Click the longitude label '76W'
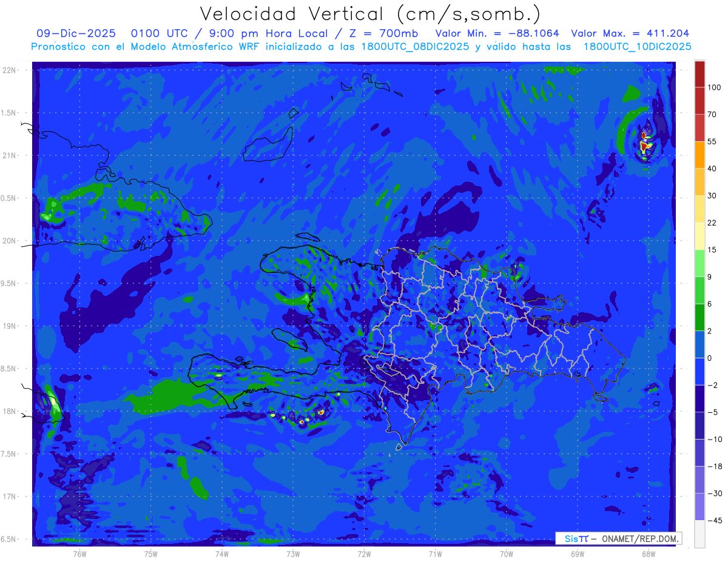Image resolution: width=728 pixels, height=562 pixels. click(79, 554)
